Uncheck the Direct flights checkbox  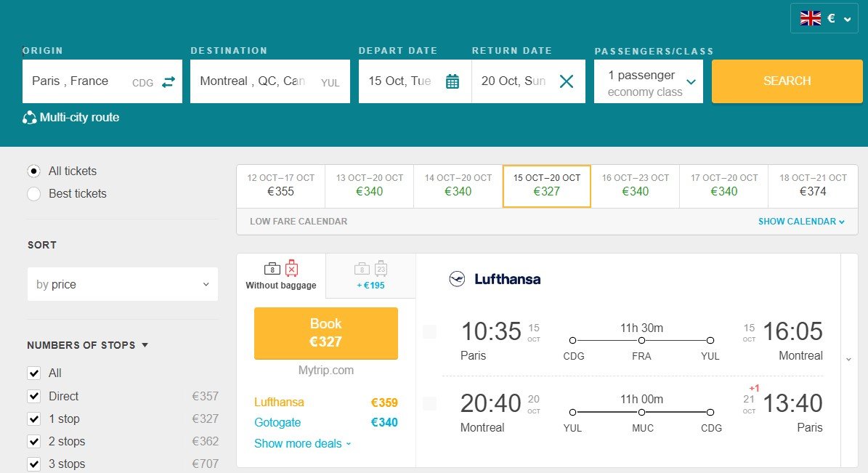point(33,396)
